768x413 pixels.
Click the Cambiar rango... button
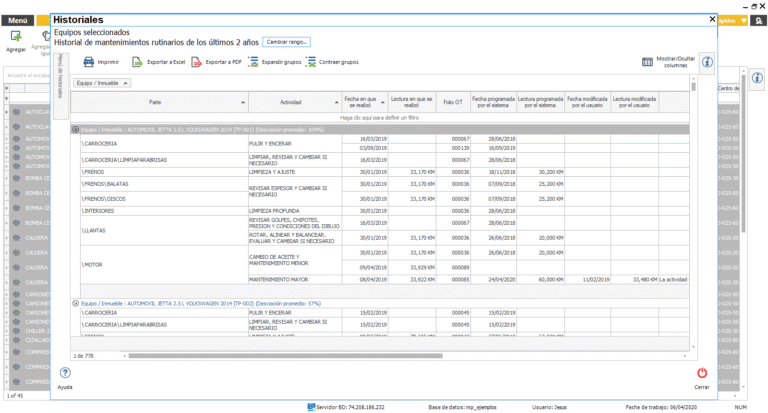tap(286, 42)
